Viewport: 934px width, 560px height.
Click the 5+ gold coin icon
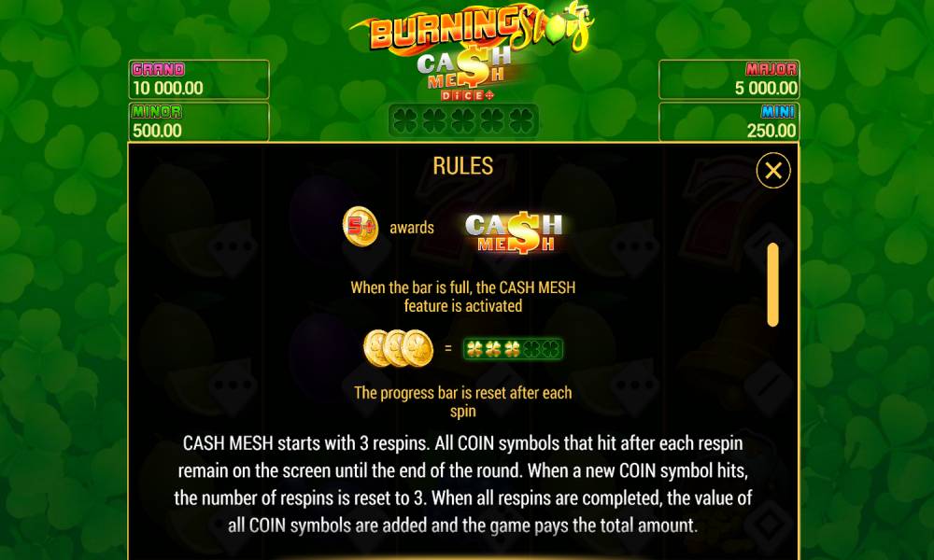pos(361,226)
